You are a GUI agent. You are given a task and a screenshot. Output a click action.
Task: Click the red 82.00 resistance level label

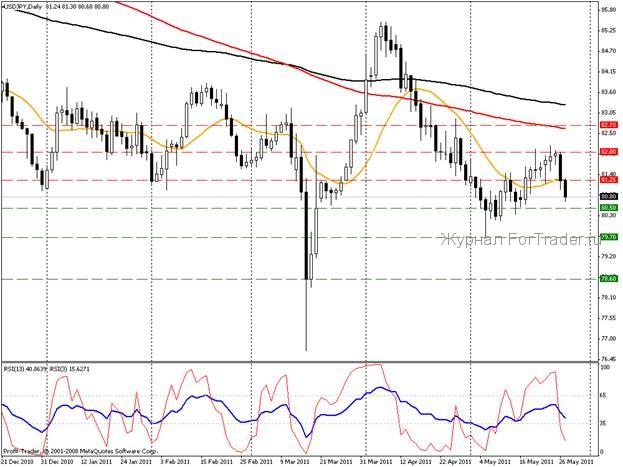click(608, 152)
